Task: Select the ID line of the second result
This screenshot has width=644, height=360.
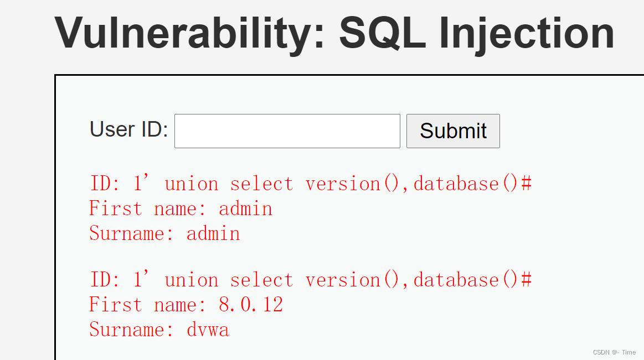Action: [x=310, y=280]
